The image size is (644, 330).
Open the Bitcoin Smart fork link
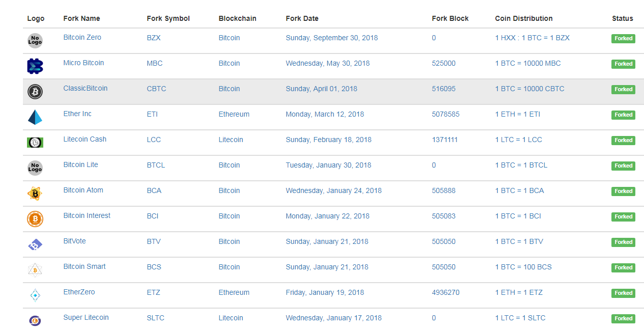(85, 266)
